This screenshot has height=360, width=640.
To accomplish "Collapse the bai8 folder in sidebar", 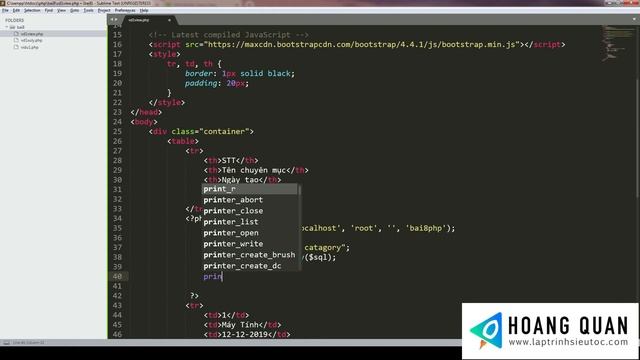I will [x=7, y=27].
